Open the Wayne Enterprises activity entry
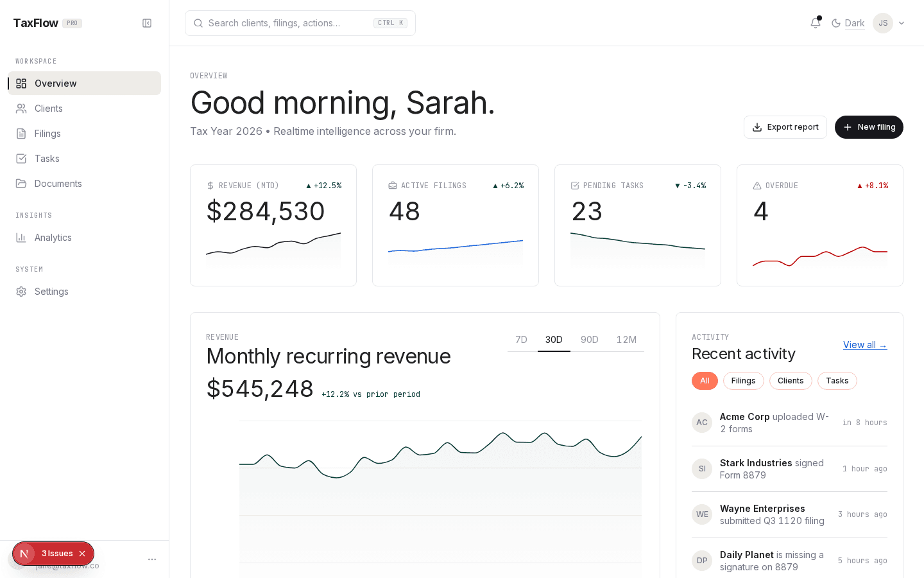Image resolution: width=924 pixels, height=578 pixels. coord(789,514)
